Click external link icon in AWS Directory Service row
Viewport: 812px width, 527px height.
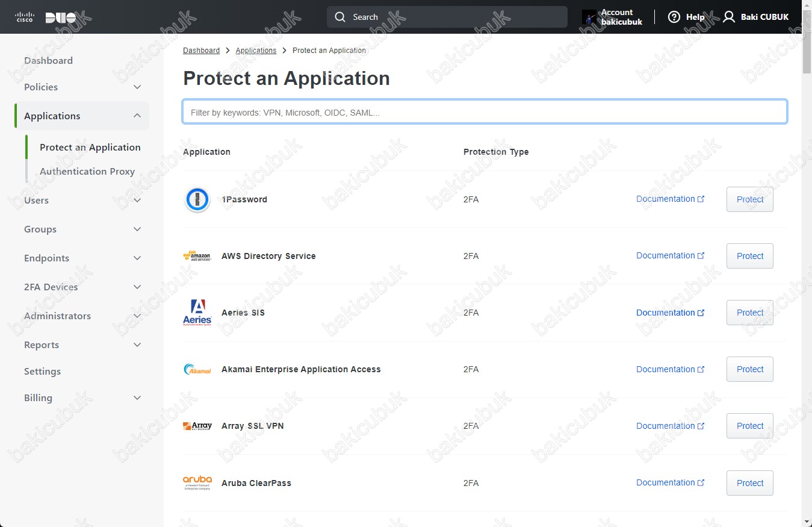701,255
